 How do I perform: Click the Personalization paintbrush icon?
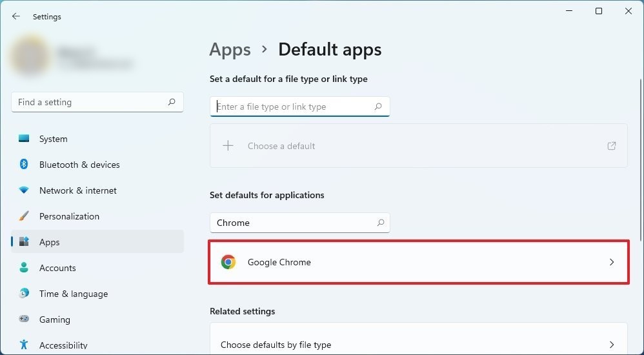click(x=24, y=216)
